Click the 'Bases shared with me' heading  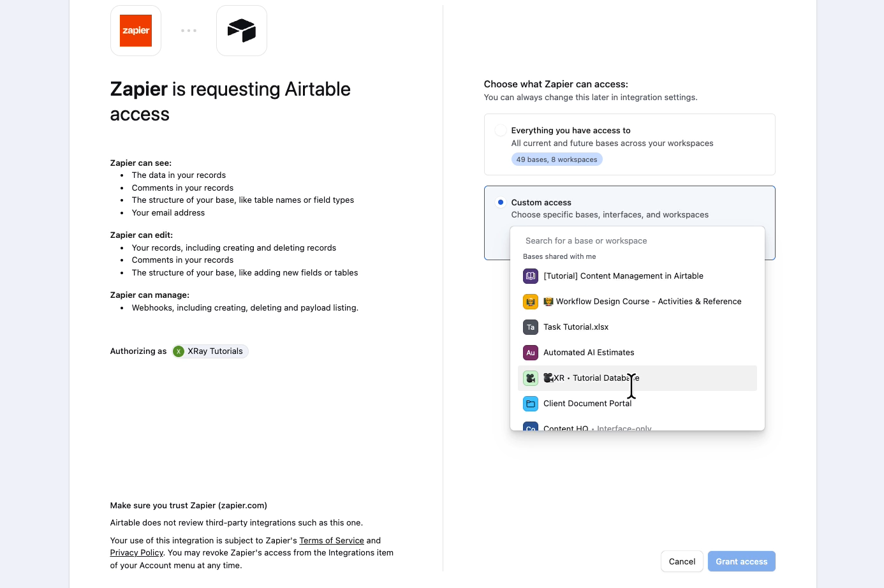(559, 256)
